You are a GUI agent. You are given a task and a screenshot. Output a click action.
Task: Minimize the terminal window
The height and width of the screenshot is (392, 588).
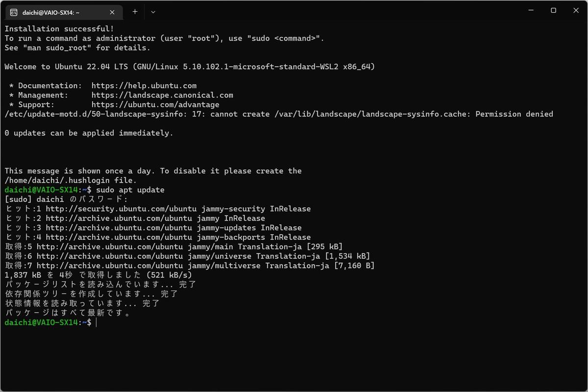tap(531, 10)
